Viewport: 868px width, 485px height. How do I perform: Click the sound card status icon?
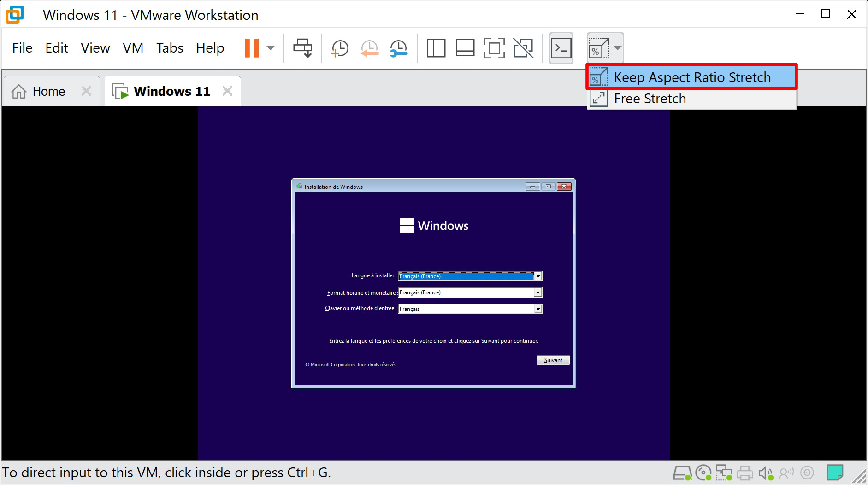point(766,473)
